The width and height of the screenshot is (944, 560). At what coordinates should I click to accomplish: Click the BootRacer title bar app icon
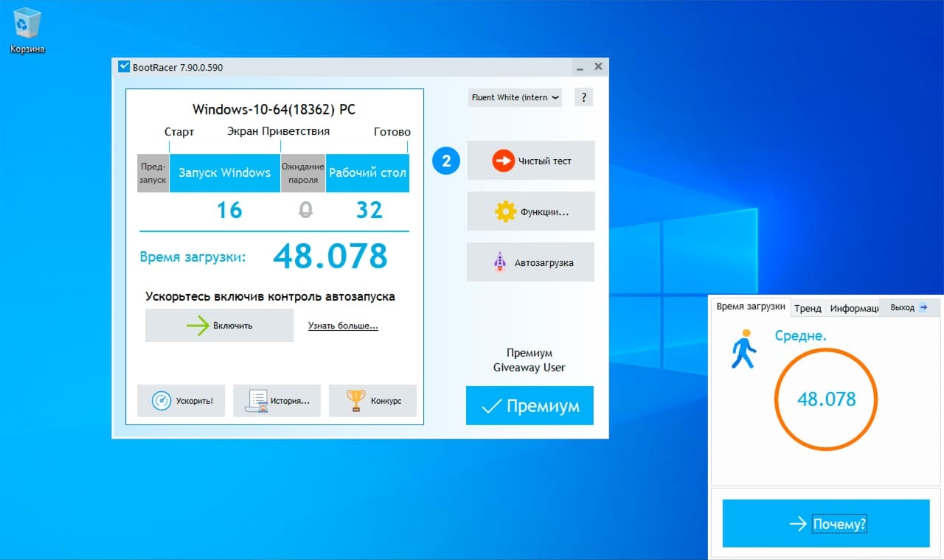124,67
